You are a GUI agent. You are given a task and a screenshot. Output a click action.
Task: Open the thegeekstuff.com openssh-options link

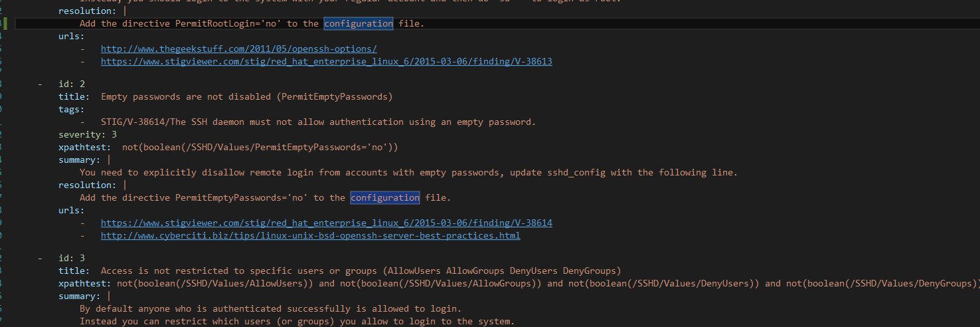click(x=239, y=49)
